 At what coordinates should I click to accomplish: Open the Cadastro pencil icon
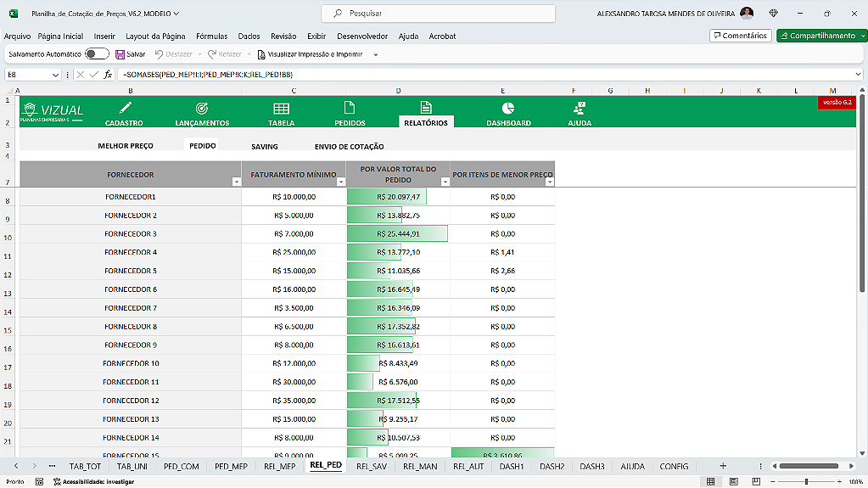[x=125, y=109]
